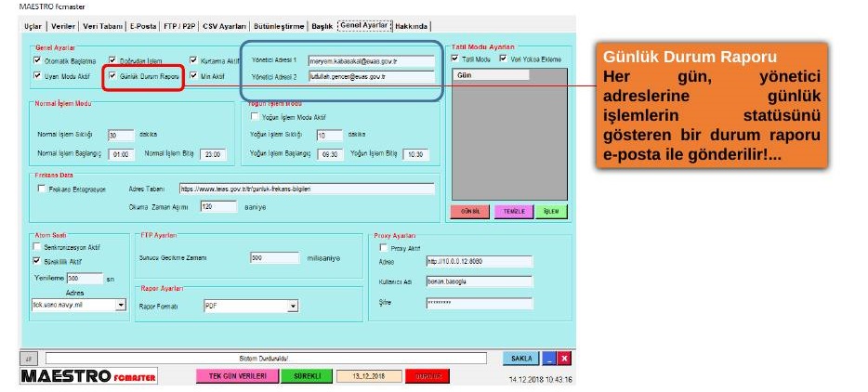This screenshot has height=392, width=868.
Task: Click the TEK GÜN VERİLERİ button
Action: tap(236, 376)
